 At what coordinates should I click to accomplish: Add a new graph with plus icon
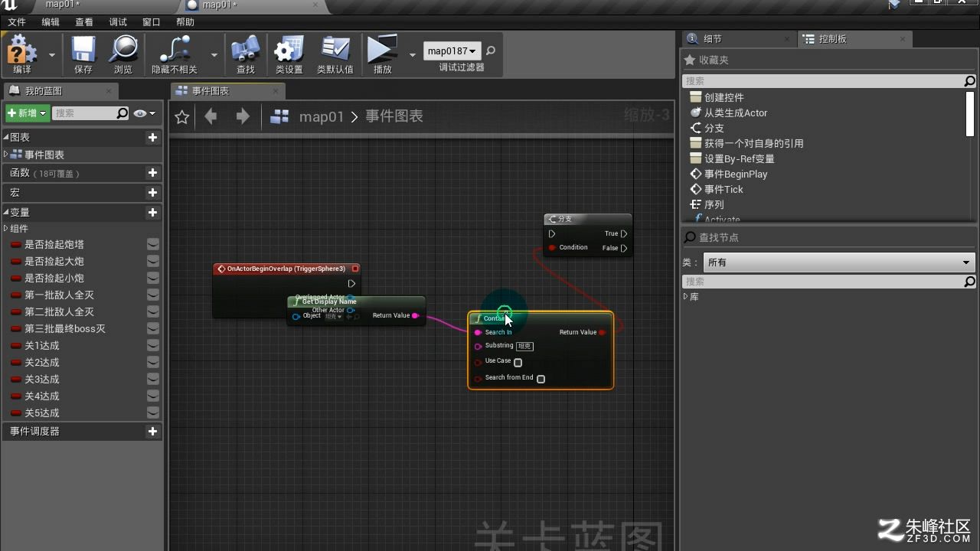tap(152, 138)
